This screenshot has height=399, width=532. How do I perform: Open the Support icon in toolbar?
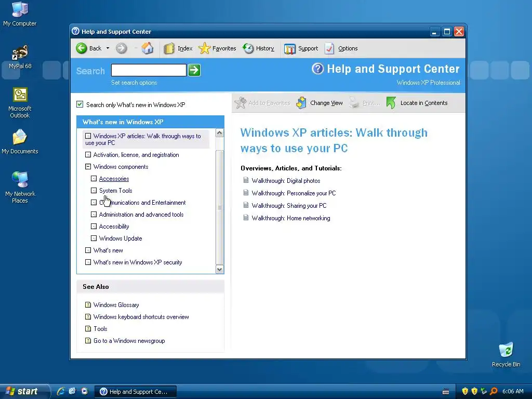(x=289, y=48)
